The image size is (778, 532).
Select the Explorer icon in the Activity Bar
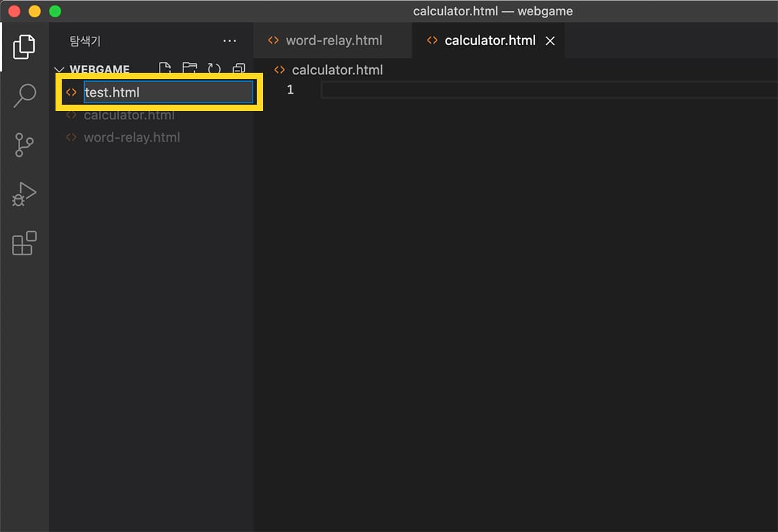(24, 46)
